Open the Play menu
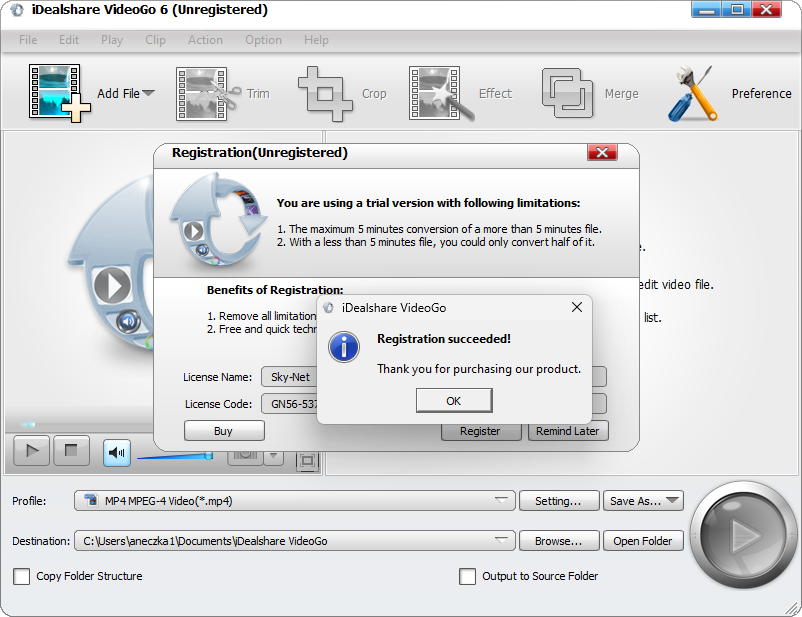Screen dimensions: 802x617 (112, 40)
